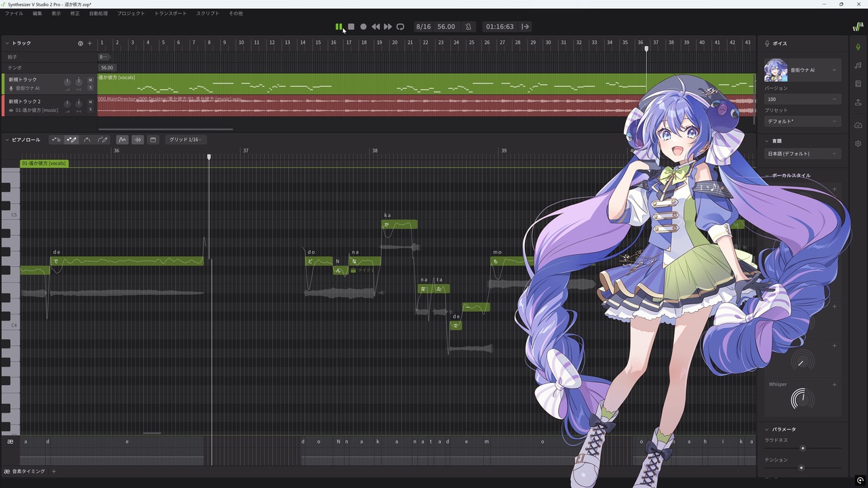Toggle loop playback icon in transport bar
868x488 pixels.
[400, 26]
